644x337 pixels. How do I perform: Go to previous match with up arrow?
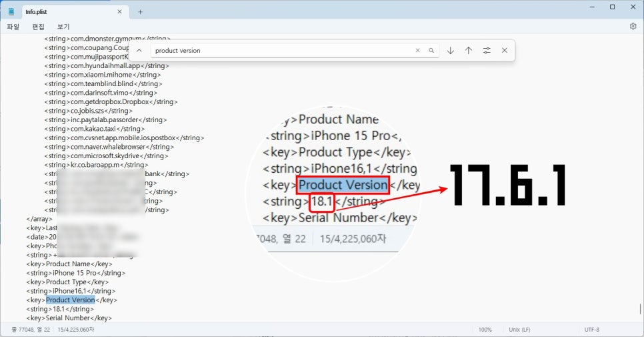tap(469, 50)
